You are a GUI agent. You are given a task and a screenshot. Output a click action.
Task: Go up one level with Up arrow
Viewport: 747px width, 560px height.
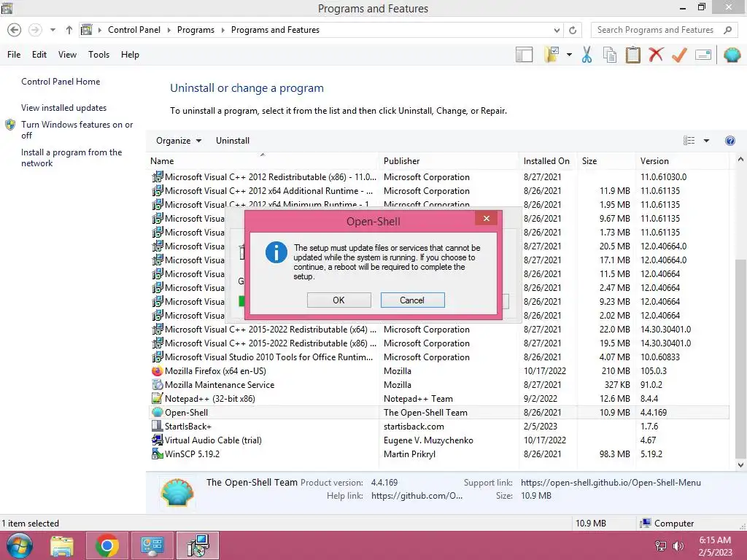[x=69, y=30]
